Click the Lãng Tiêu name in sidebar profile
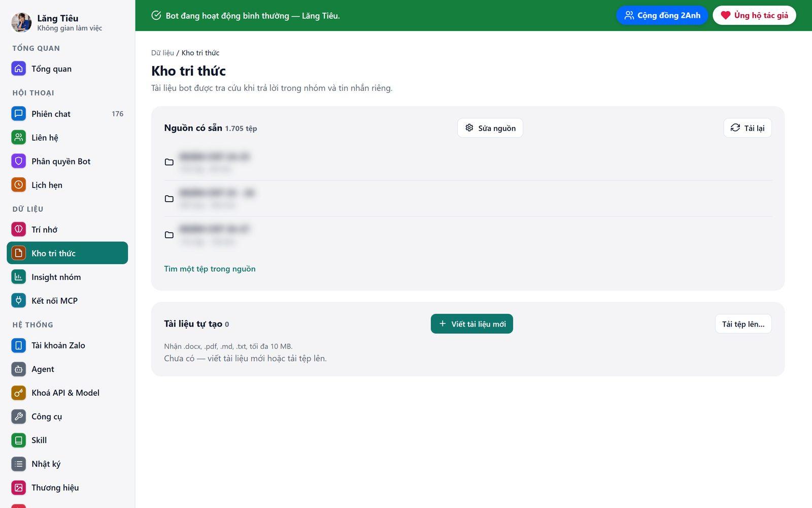The width and height of the screenshot is (812, 508). (x=58, y=18)
